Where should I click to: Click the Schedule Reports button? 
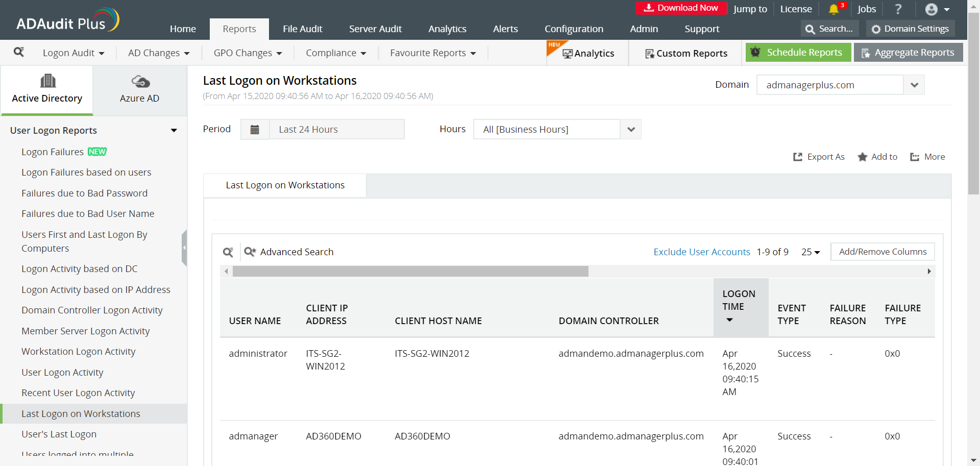(798, 52)
